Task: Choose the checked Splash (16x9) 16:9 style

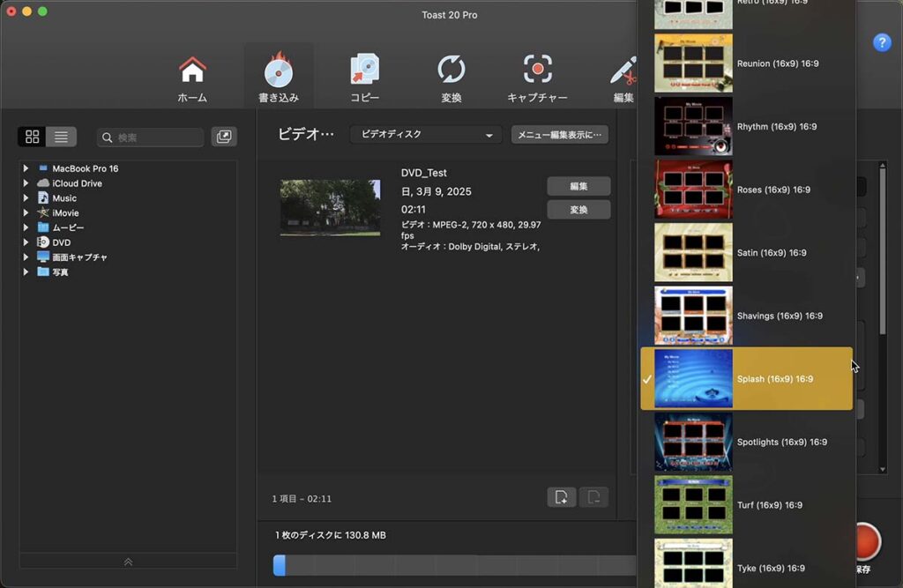Action: point(746,379)
